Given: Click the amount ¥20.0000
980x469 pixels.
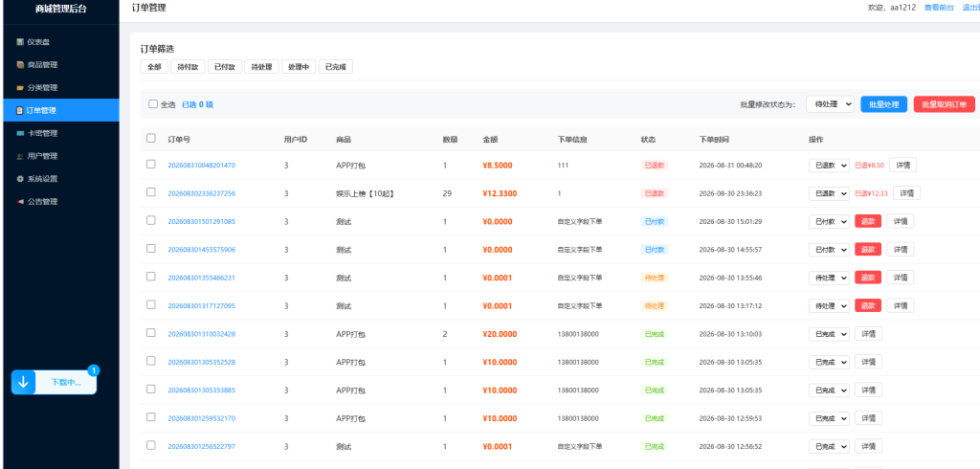Looking at the screenshot, I should pos(500,334).
